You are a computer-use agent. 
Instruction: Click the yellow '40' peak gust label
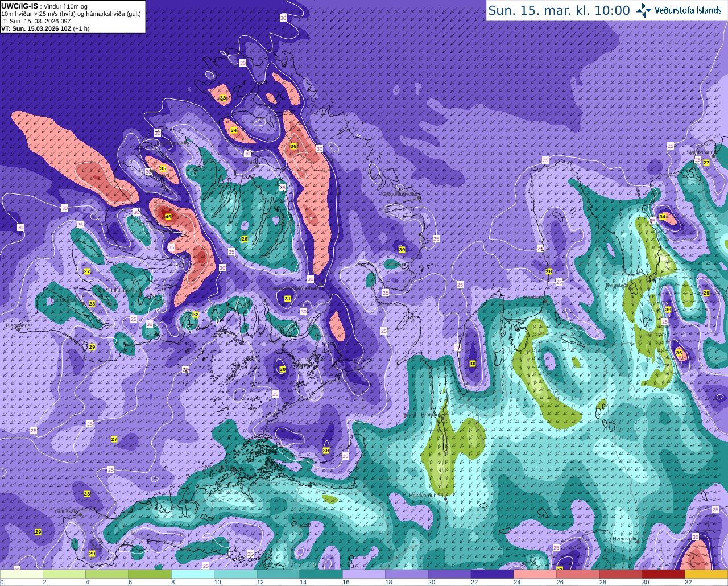click(168, 217)
